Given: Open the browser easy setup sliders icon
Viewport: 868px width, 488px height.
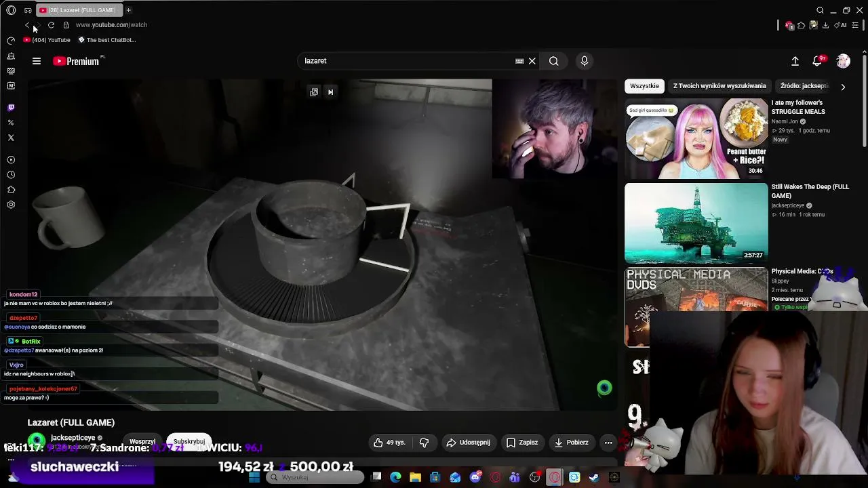Looking at the screenshot, I should 855,25.
